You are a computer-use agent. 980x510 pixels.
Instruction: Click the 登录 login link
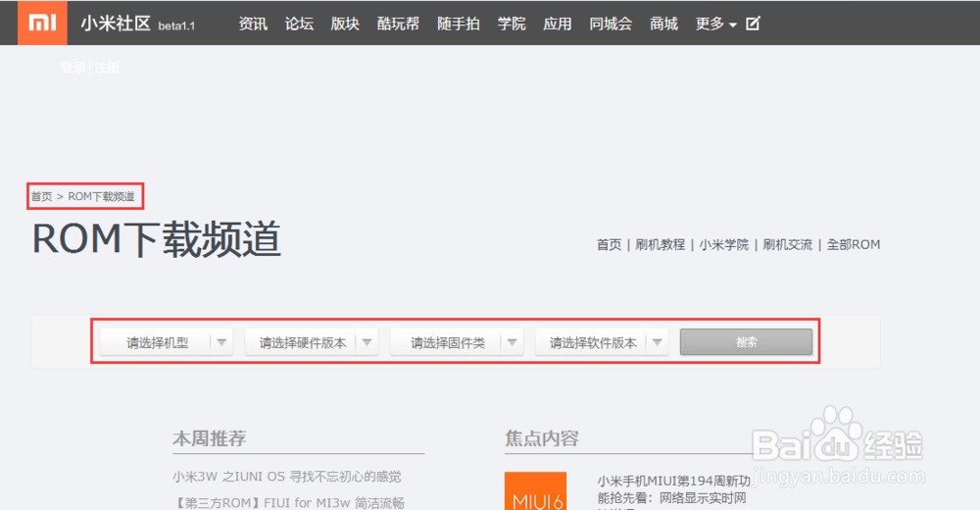point(73,68)
